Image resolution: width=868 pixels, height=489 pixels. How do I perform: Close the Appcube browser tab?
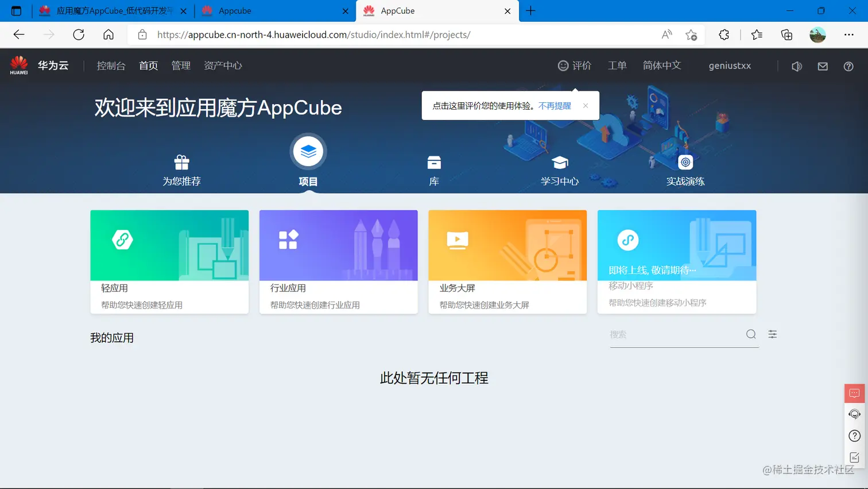tap(346, 11)
